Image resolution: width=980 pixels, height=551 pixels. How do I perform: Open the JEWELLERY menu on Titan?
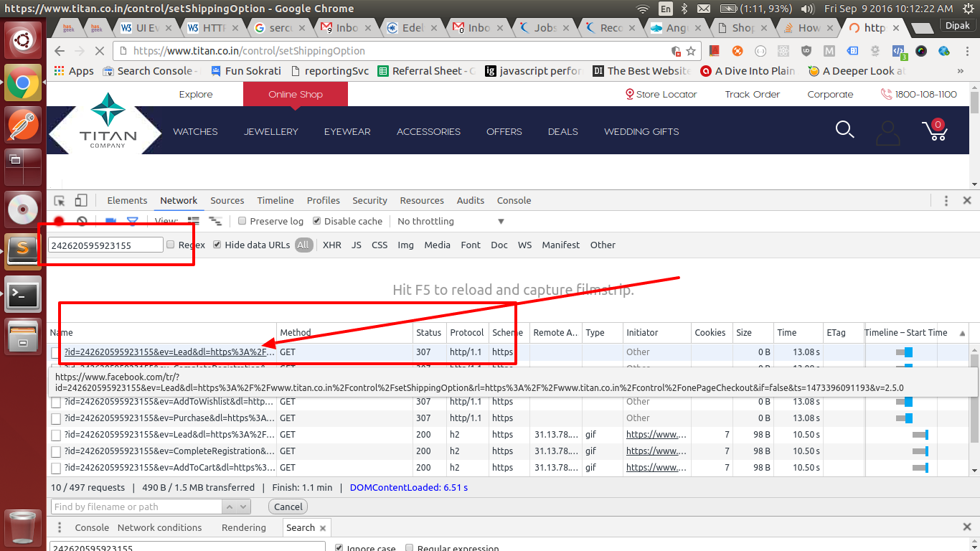click(270, 131)
